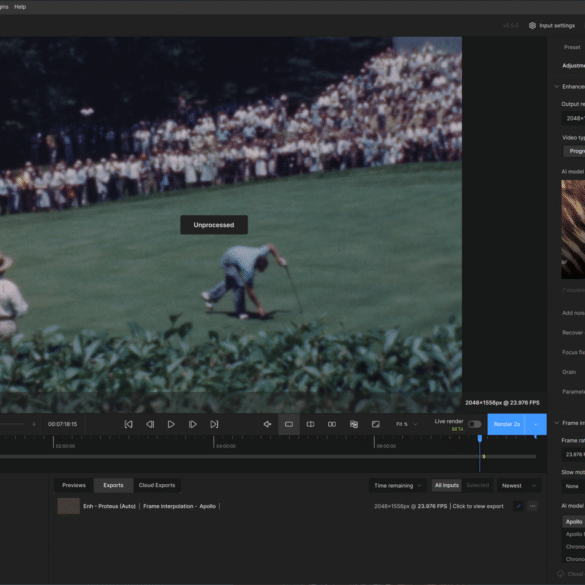
Task: Open the Help menu
Action: [x=20, y=7]
